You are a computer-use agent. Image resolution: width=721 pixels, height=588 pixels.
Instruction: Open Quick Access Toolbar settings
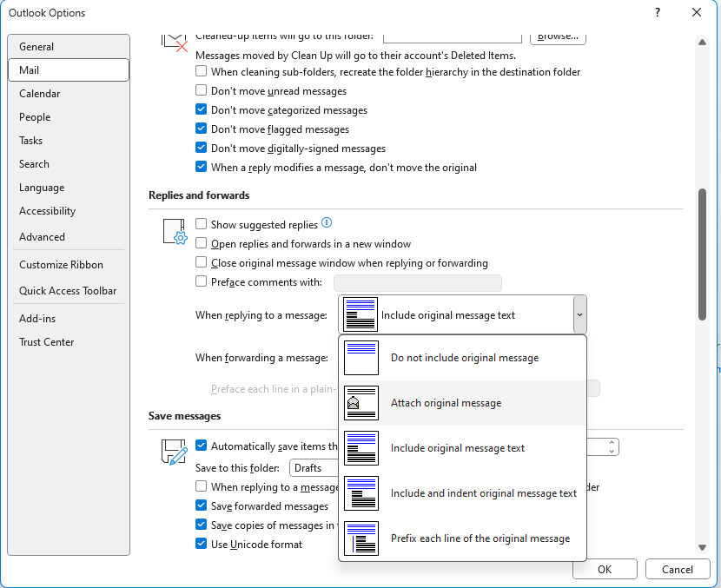pos(69,291)
